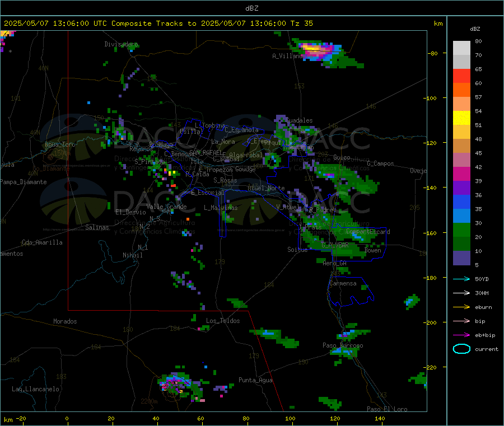
Task: Click the G_Campos label
Action: pos(380,163)
